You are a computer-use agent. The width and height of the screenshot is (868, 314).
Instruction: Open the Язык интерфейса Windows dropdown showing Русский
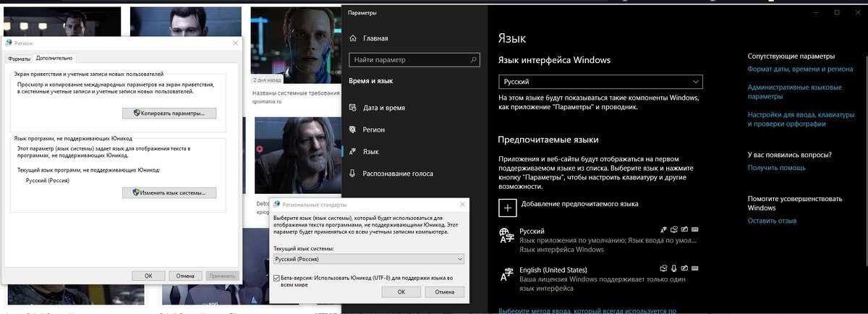[600, 82]
